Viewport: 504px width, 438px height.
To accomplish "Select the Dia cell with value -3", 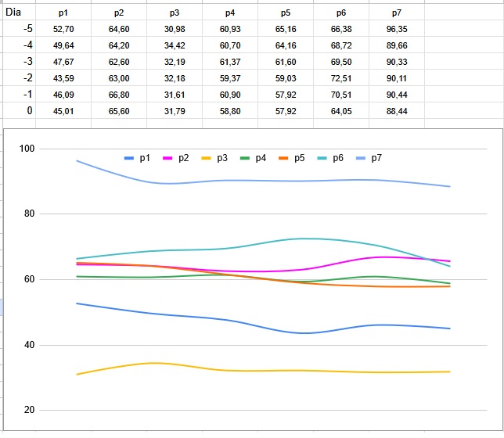I will click(x=27, y=62).
